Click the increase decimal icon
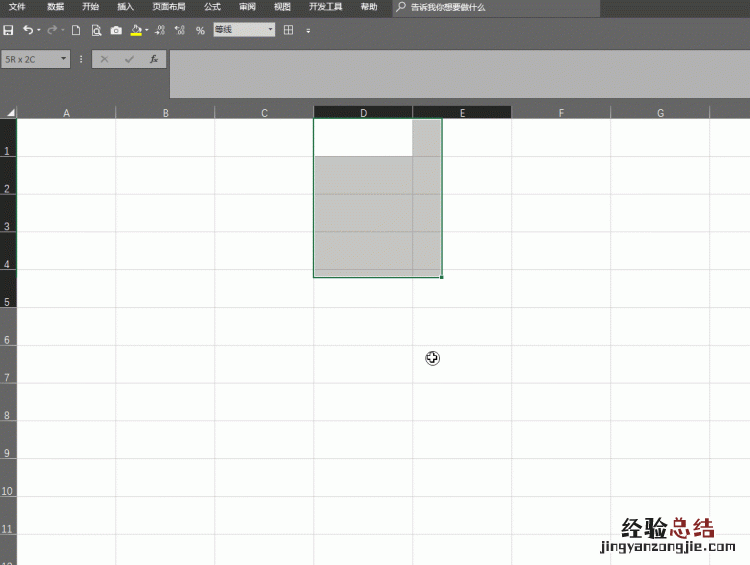750x565 pixels. click(160, 30)
